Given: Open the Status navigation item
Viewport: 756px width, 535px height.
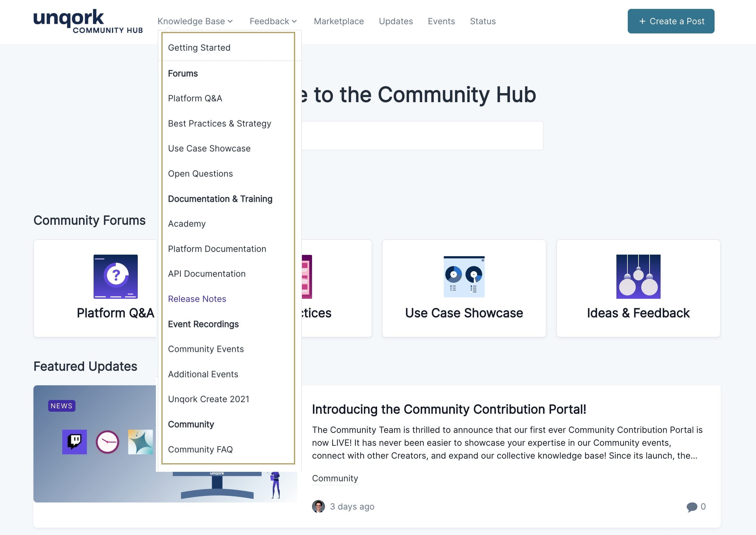Looking at the screenshot, I should 483,21.
